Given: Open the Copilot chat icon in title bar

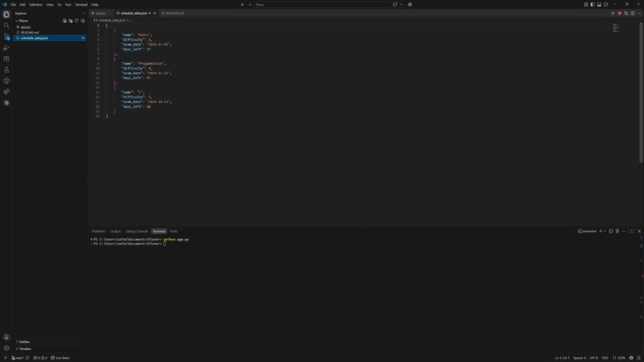Looking at the screenshot, I should (x=395, y=5).
